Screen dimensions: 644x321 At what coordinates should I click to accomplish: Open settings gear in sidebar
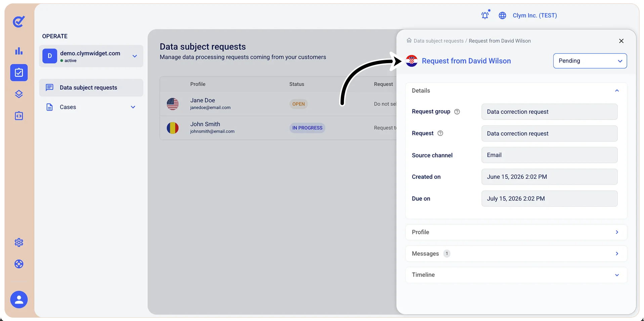(x=19, y=242)
